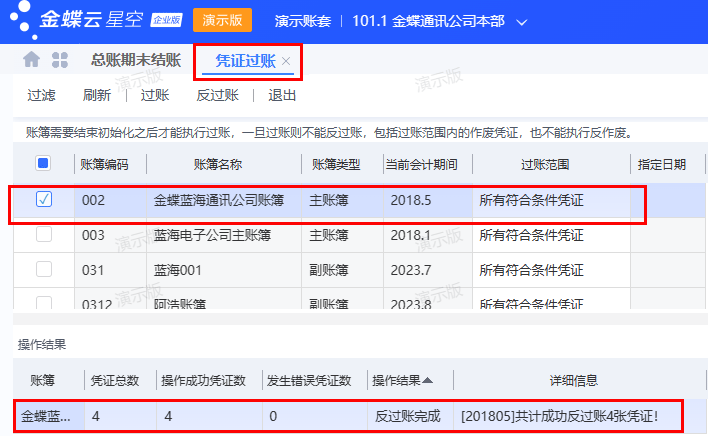This screenshot has height=436, width=708.
Task: Click the 账簿类型 column header
Action: 336,164
